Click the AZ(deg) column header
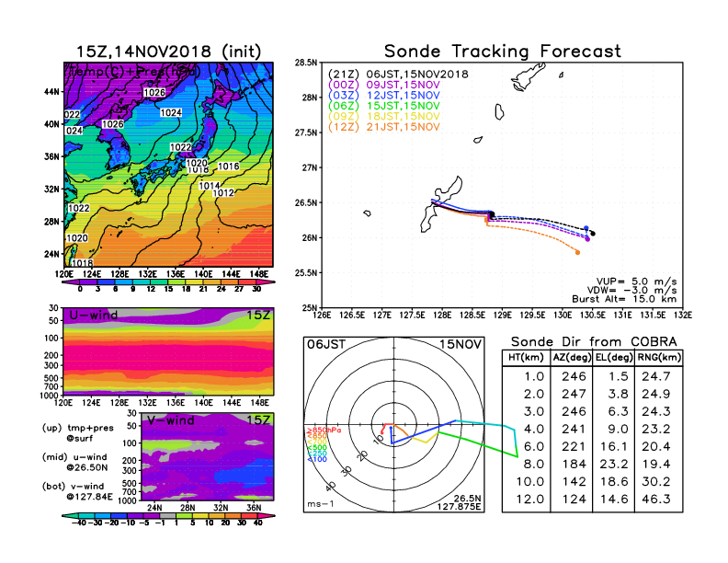The image size is (728, 563). pos(572,358)
